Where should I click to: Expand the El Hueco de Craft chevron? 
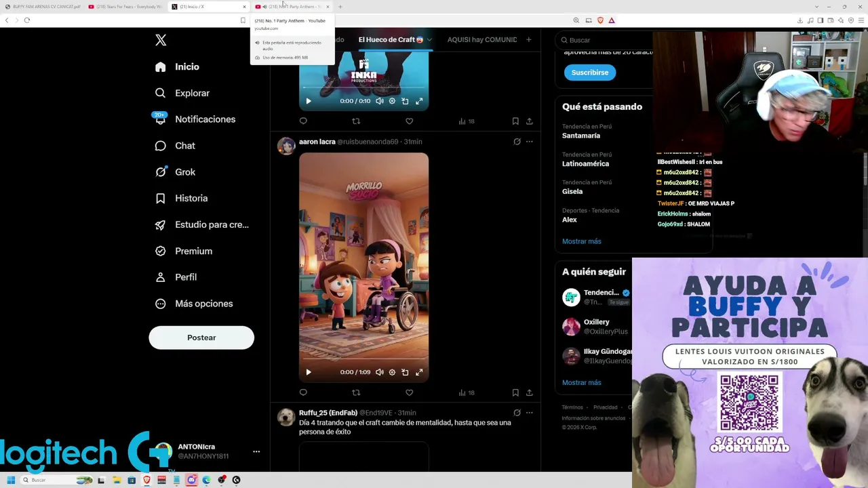tap(429, 39)
